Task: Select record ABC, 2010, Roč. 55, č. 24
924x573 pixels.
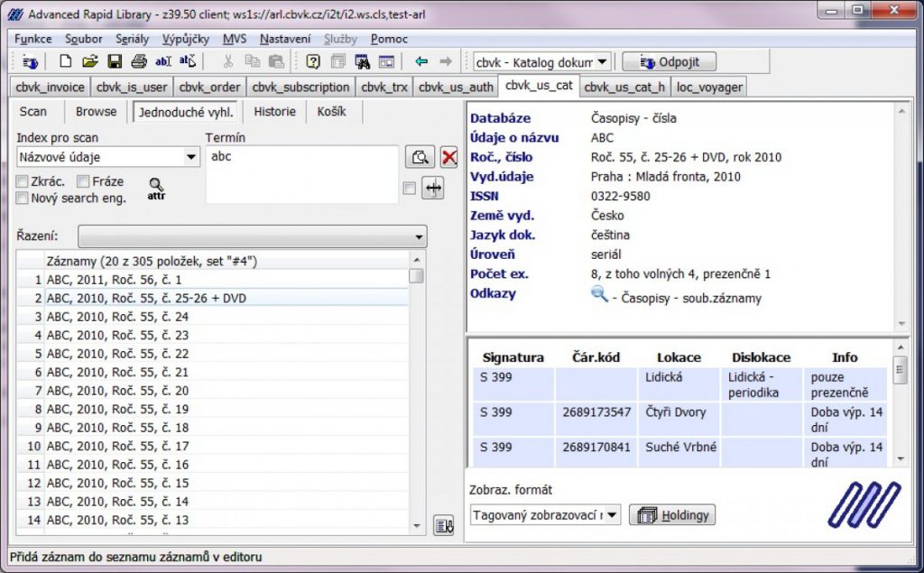Action: pyautogui.click(x=117, y=317)
